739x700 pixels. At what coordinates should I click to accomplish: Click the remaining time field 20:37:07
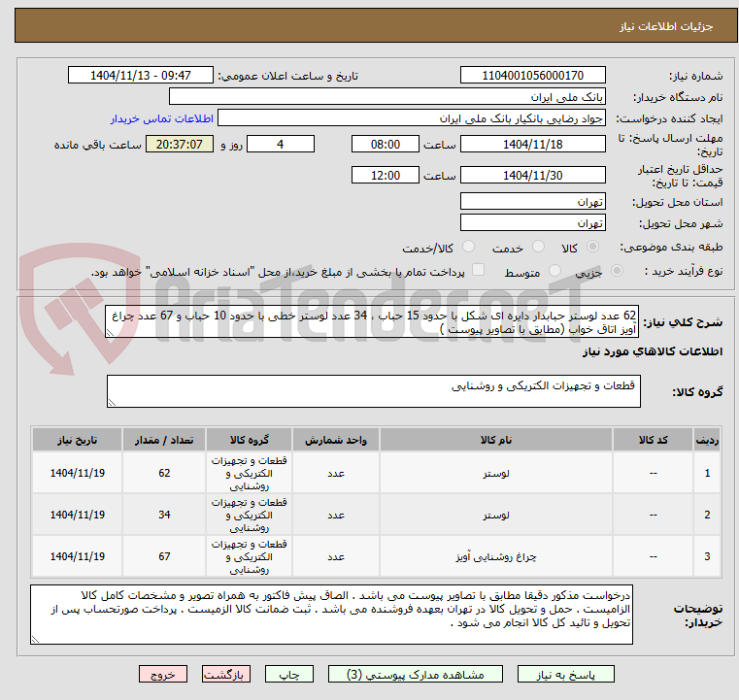[180, 144]
